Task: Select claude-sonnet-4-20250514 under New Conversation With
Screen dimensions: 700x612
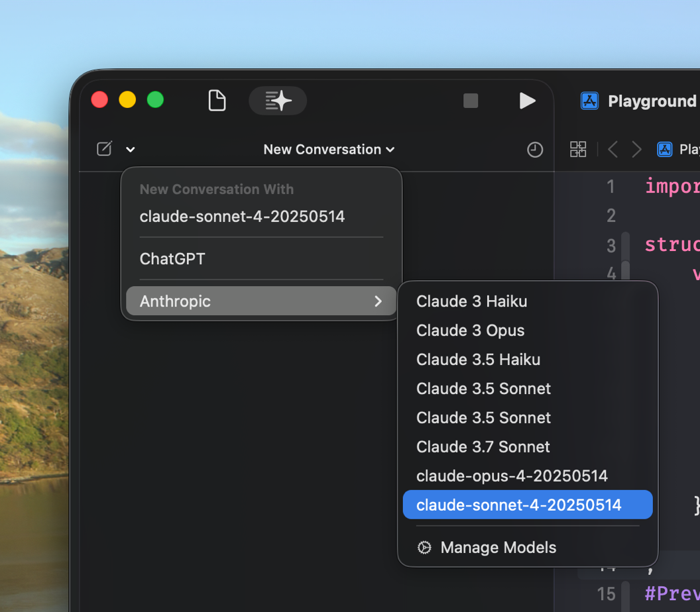Action: 261,217
